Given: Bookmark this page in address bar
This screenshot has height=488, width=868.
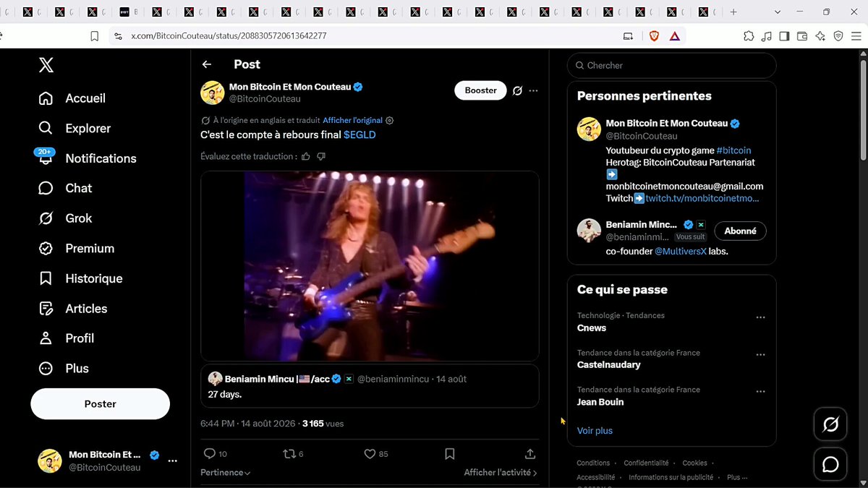Looking at the screenshot, I should (94, 35).
